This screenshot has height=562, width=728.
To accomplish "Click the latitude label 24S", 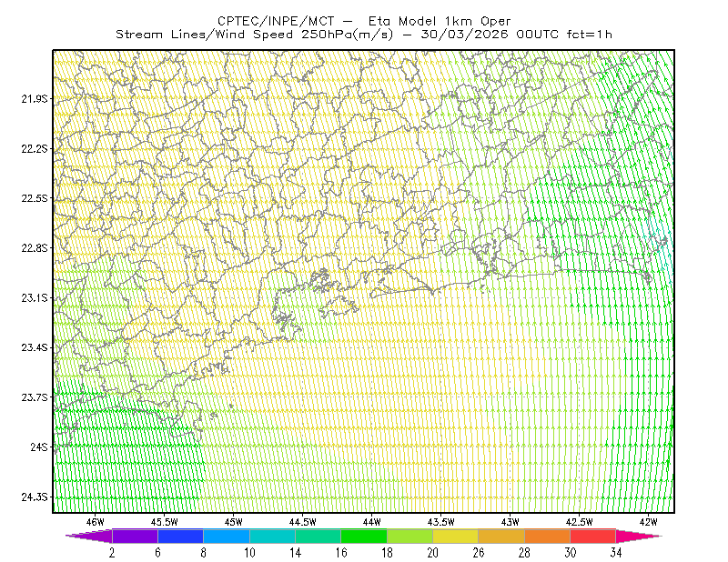I will (x=39, y=447).
